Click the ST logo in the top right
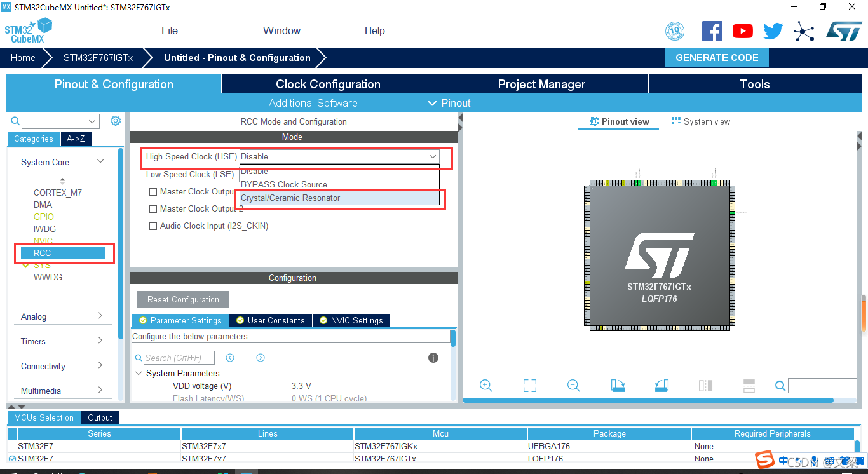The height and width of the screenshot is (474, 868). pyautogui.click(x=844, y=30)
